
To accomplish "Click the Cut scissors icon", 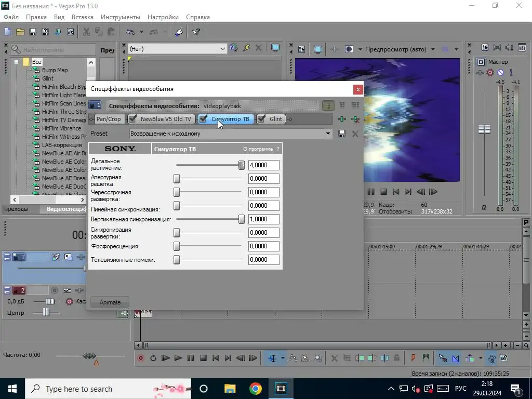I will [86, 32].
